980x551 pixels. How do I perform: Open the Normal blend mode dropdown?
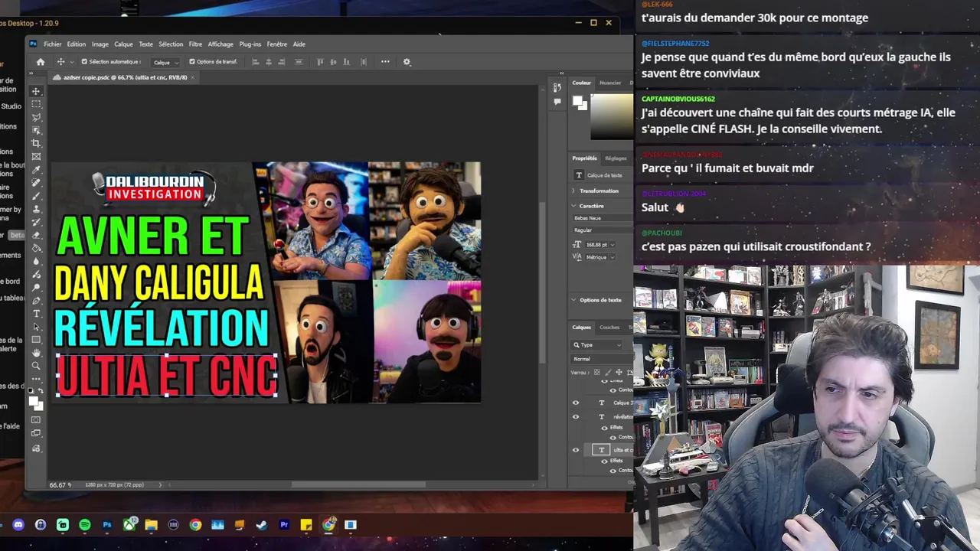(603, 359)
